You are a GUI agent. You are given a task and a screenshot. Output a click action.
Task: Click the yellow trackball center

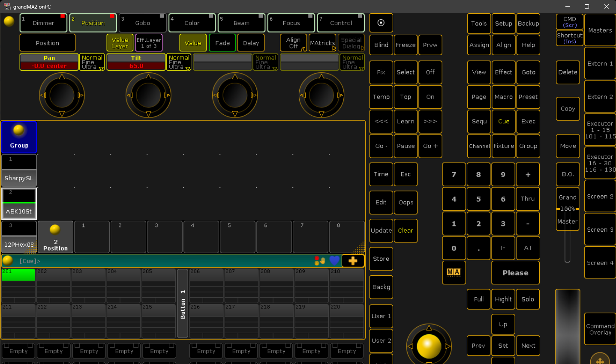[x=429, y=346]
